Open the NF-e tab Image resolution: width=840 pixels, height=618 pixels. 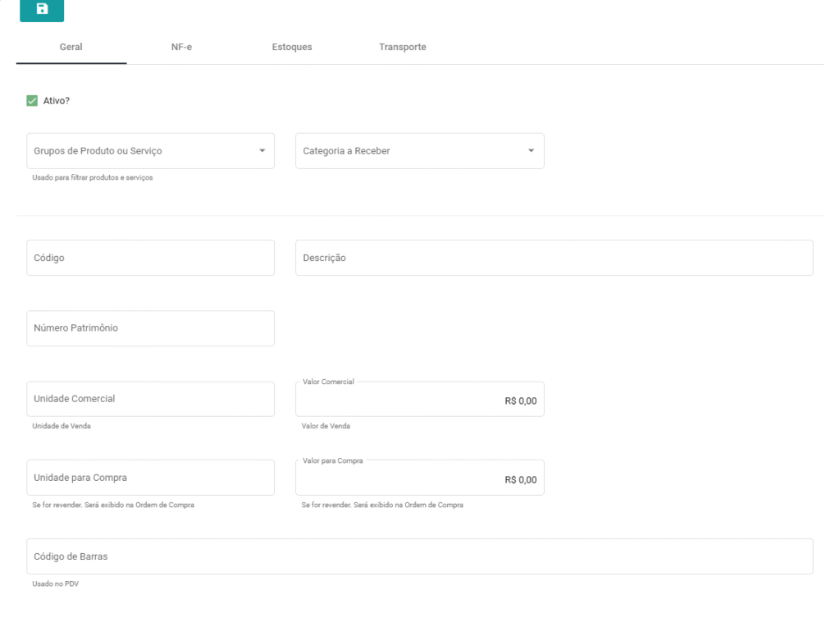181,47
